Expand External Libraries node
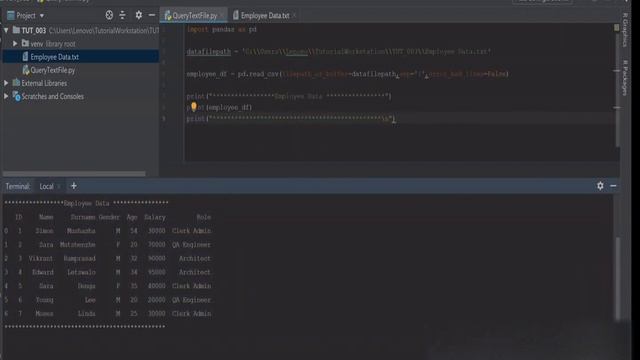The height and width of the screenshot is (360, 640). 6,83
